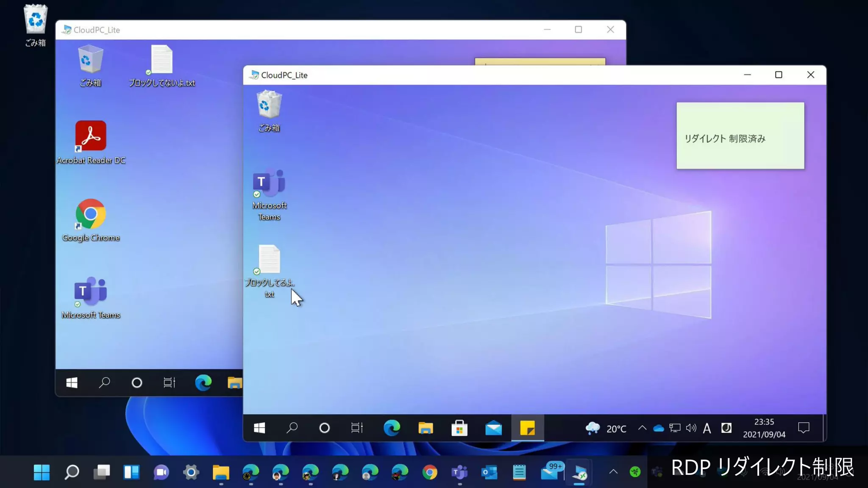Open Task View in front remote taskbar
The width and height of the screenshot is (868, 488).
point(357,428)
